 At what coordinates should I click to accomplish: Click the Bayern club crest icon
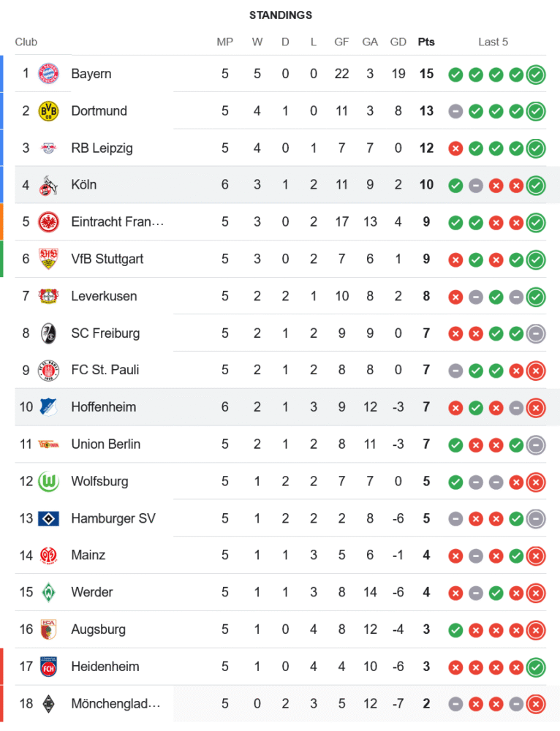[49, 74]
